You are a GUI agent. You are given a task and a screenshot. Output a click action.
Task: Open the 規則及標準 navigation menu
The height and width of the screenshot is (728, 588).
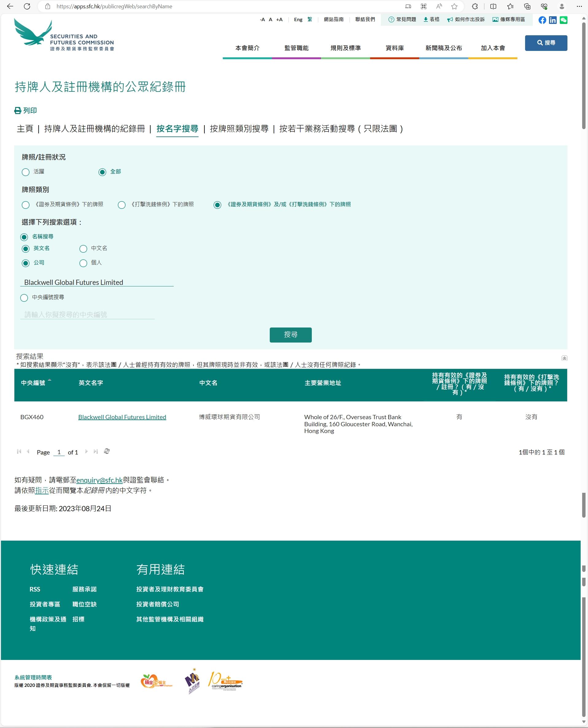(346, 48)
